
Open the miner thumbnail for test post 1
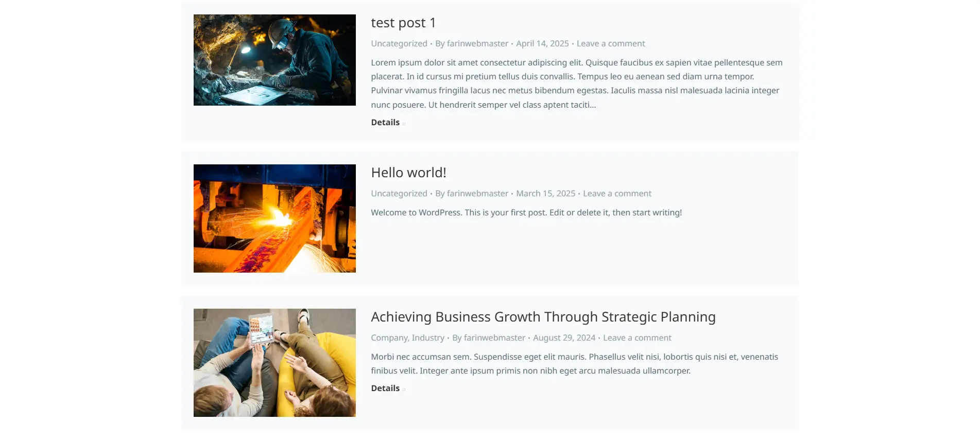point(274,60)
